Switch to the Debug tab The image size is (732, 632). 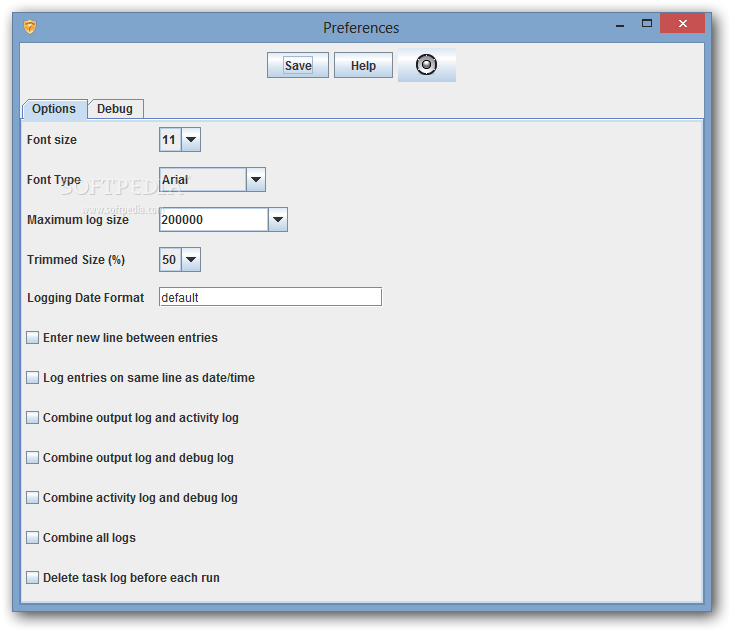click(x=115, y=109)
